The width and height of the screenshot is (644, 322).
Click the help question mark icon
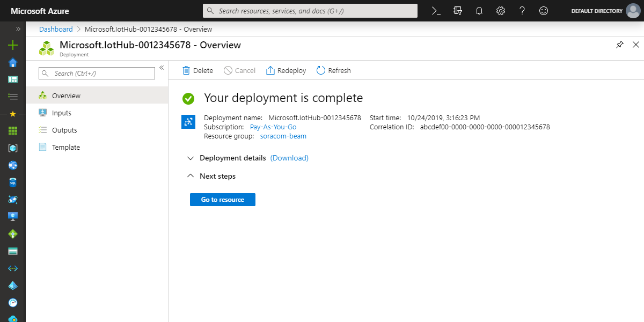click(x=522, y=11)
